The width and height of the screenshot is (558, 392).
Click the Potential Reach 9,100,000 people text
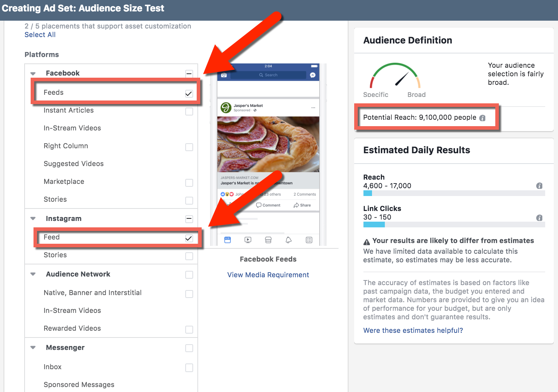(420, 118)
